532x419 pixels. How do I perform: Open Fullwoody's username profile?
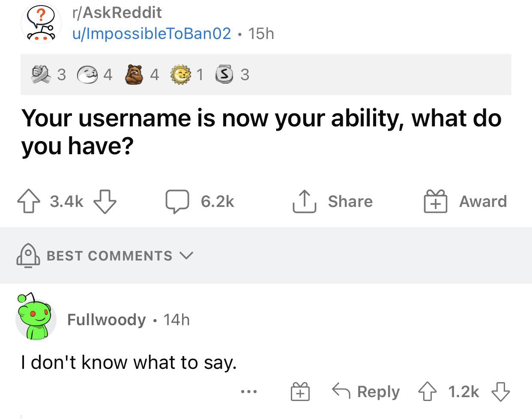(106, 320)
